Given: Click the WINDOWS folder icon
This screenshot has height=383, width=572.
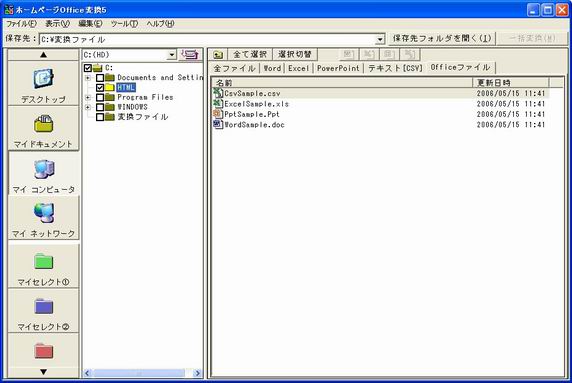Looking at the screenshot, I should pyautogui.click(x=110, y=107).
